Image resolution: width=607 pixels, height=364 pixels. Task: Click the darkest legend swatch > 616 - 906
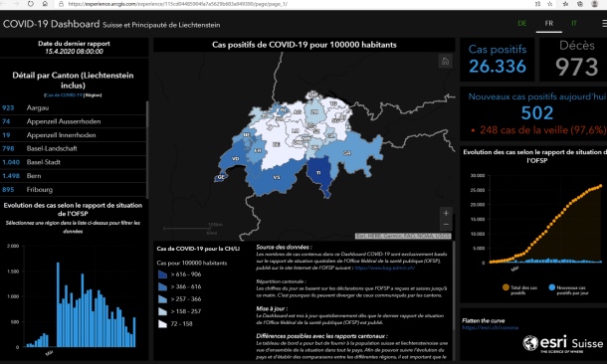click(x=162, y=274)
